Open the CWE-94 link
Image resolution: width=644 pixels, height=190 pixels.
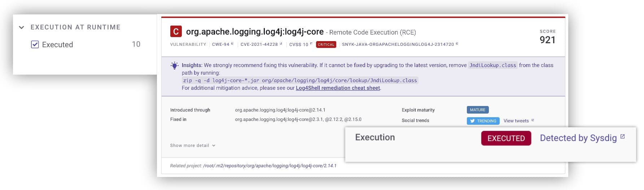pos(220,44)
